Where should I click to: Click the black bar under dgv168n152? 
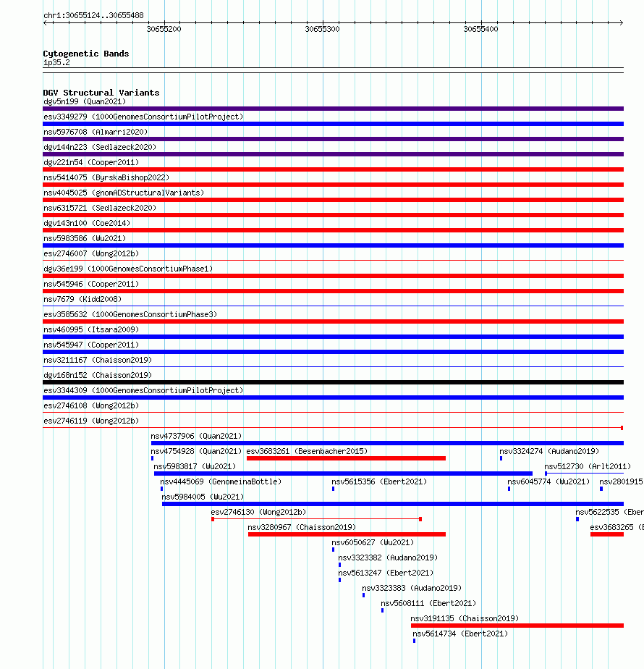(x=333, y=382)
